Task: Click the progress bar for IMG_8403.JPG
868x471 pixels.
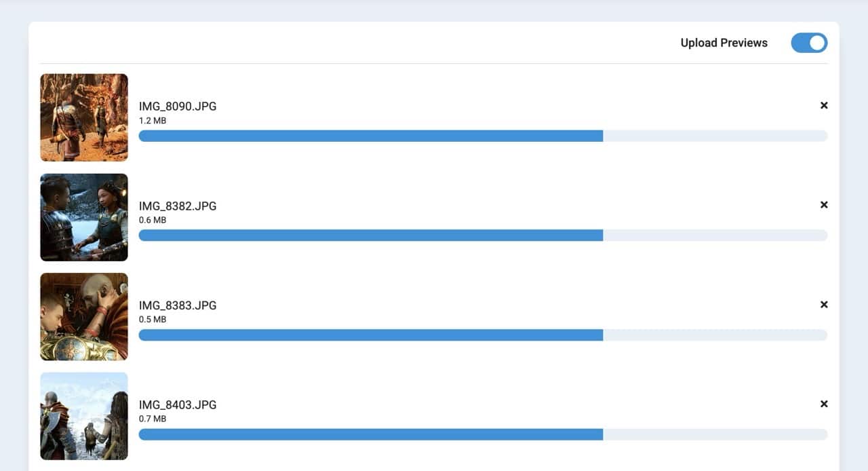Action: (483, 434)
